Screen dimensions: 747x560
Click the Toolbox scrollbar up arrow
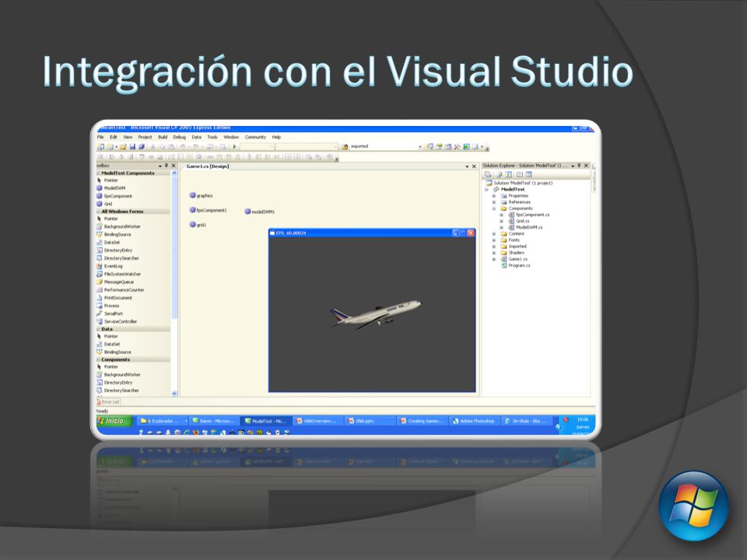point(174,173)
